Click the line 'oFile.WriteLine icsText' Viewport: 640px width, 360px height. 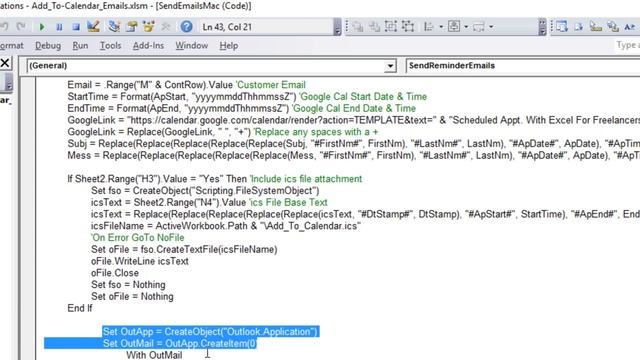click(140, 261)
